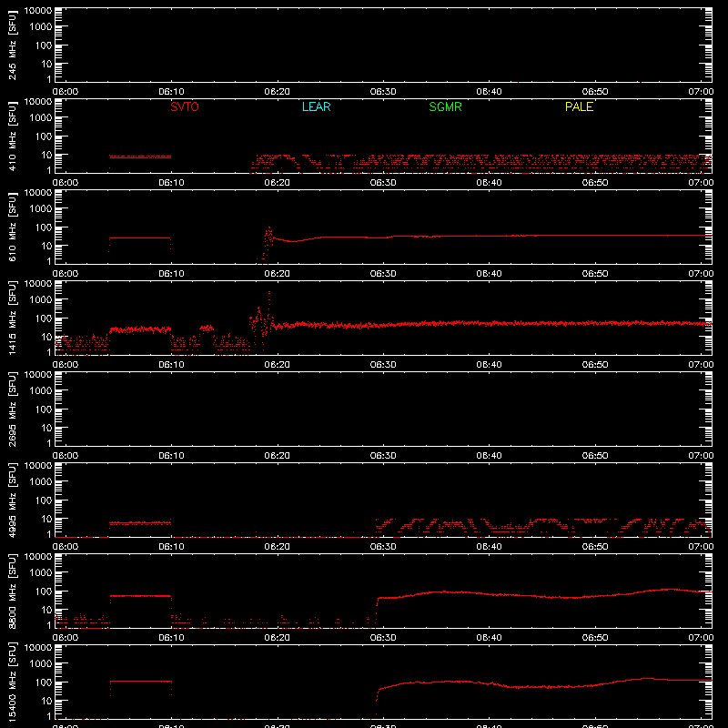This screenshot has width=728, height=728.
Task: Click 07:00 tick under the 8800 MHz panel
Action: point(701,638)
